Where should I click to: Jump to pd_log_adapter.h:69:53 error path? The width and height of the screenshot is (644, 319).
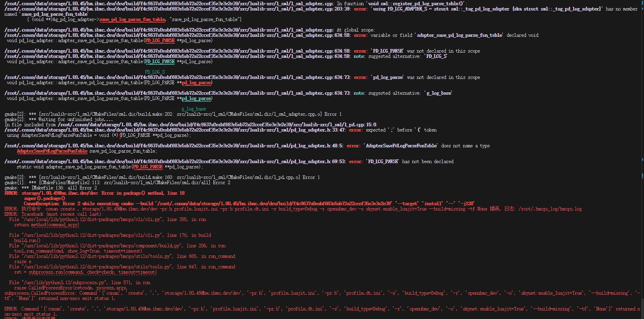(175, 162)
